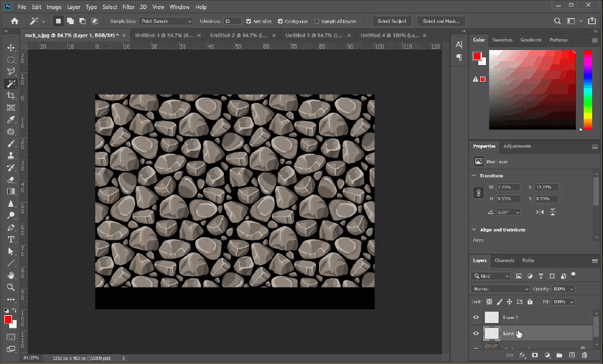Pick the Hand tool
This screenshot has width=603, height=364.
tap(11, 275)
